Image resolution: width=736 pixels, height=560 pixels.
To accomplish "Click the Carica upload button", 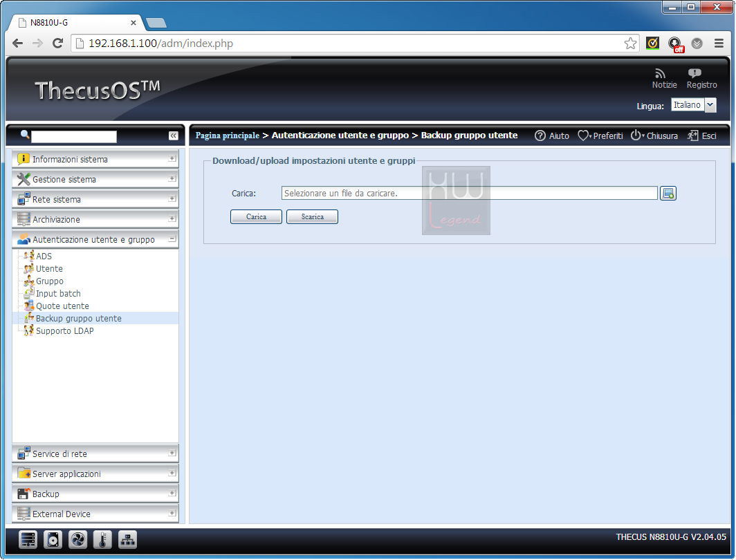I will 256,216.
